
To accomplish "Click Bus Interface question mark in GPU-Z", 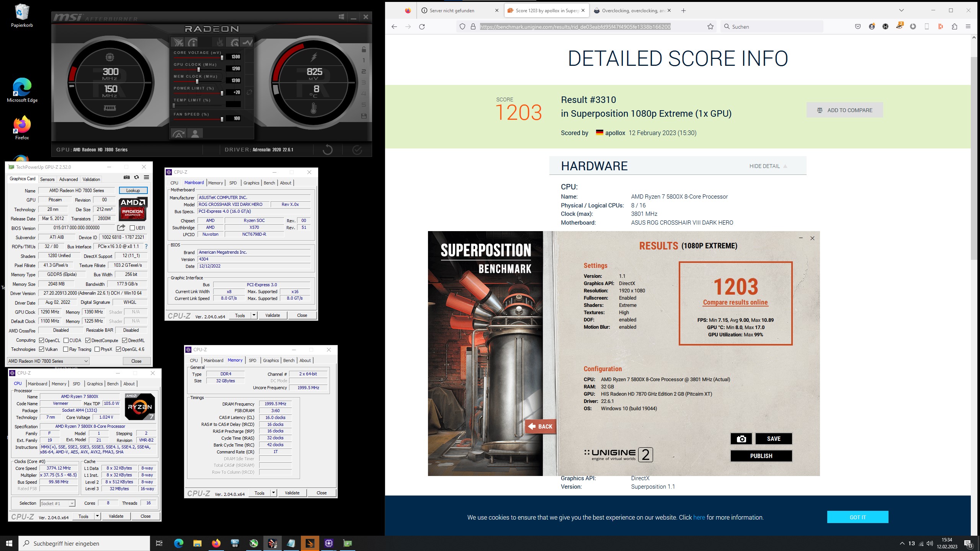I will [x=146, y=246].
